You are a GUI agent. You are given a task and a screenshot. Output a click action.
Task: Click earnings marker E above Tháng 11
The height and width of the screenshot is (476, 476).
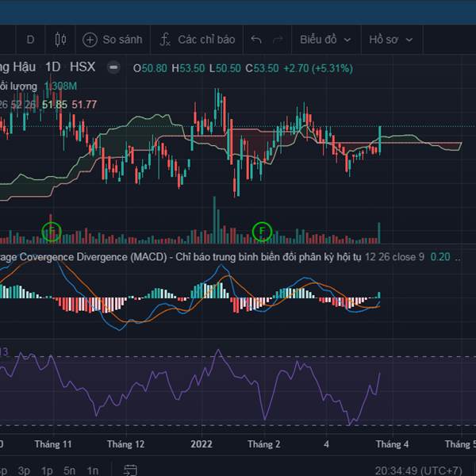(52, 232)
